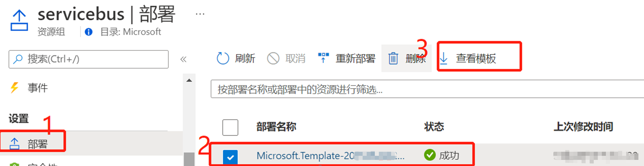
Task: Click the 查看模板 button text
Action: pyautogui.click(x=476, y=58)
